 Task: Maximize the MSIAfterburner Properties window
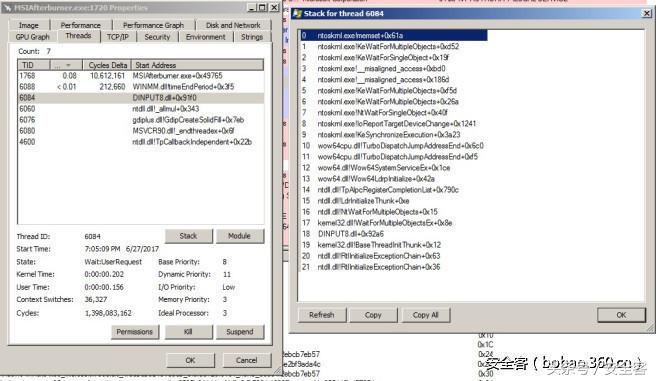point(263,8)
